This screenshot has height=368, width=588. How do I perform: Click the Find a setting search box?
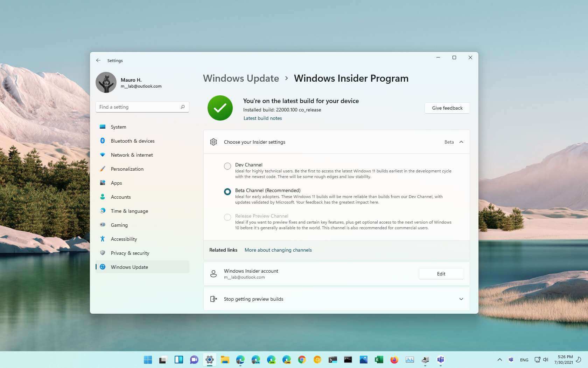coord(142,107)
